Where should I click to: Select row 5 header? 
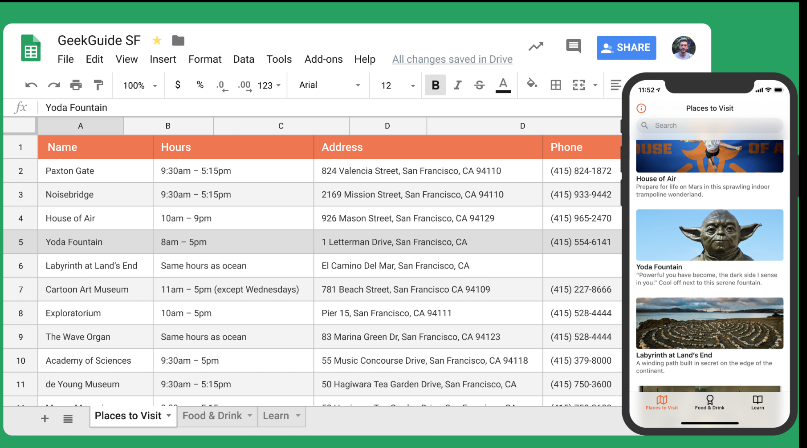(21, 242)
